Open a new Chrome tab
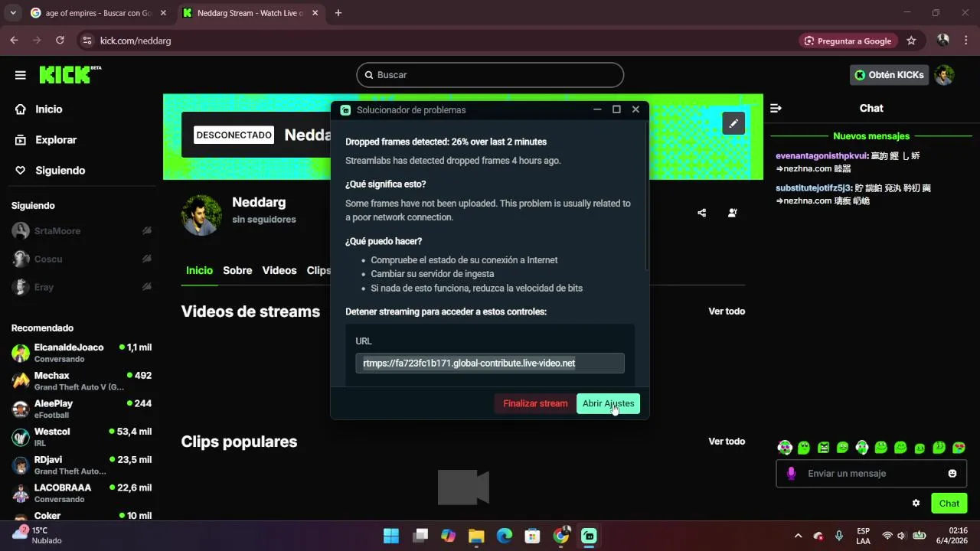This screenshot has width=980, height=551. [338, 13]
